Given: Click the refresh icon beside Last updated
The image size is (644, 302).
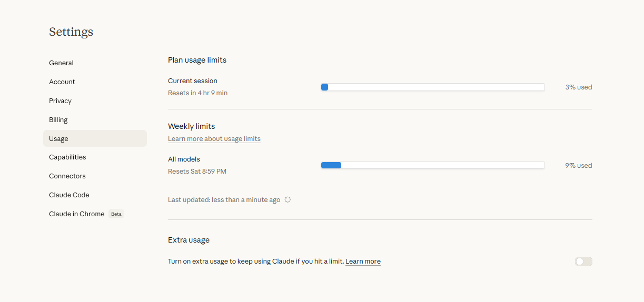Looking at the screenshot, I should point(288,200).
